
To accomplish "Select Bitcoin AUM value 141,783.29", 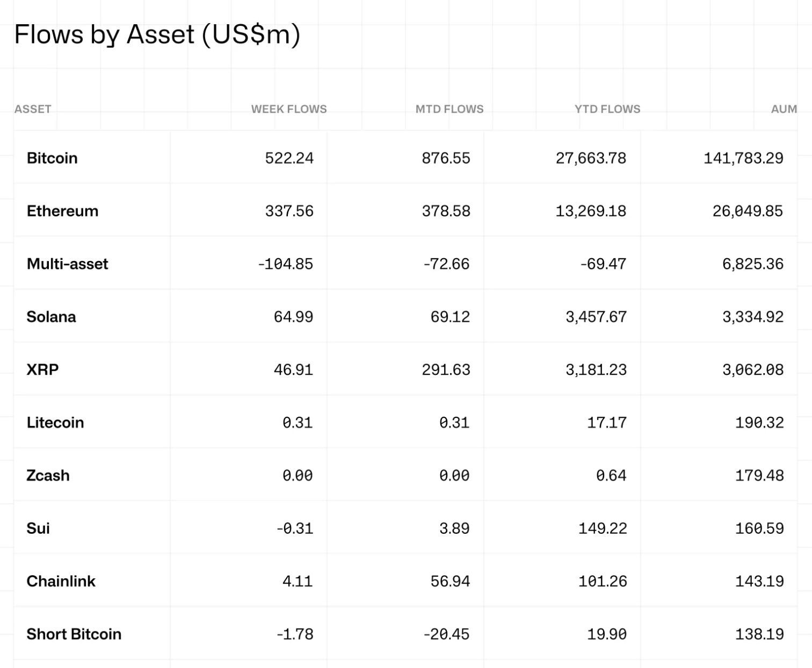I will pyautogui.click(x=743, y=158).
